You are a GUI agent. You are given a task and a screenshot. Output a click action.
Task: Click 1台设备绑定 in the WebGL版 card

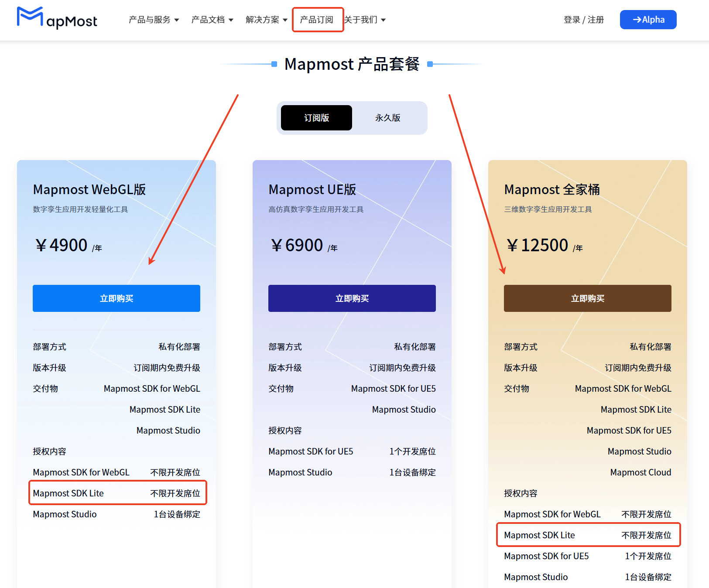(177, 514)
